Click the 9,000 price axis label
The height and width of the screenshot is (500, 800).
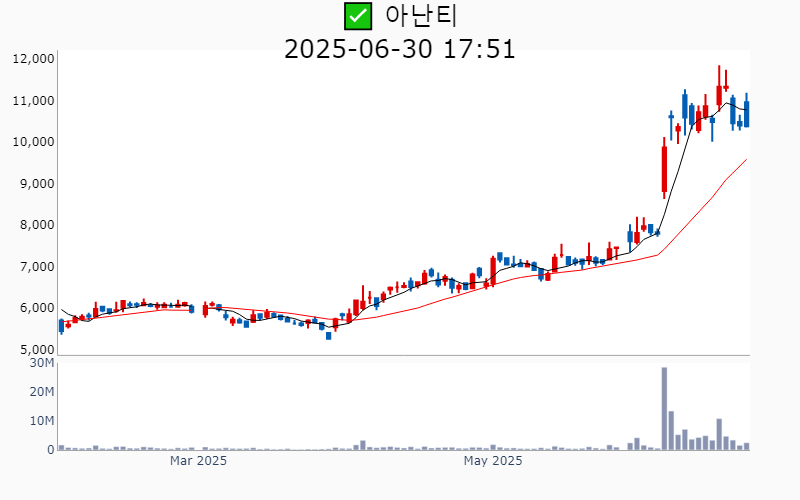(x=37, y=184)
